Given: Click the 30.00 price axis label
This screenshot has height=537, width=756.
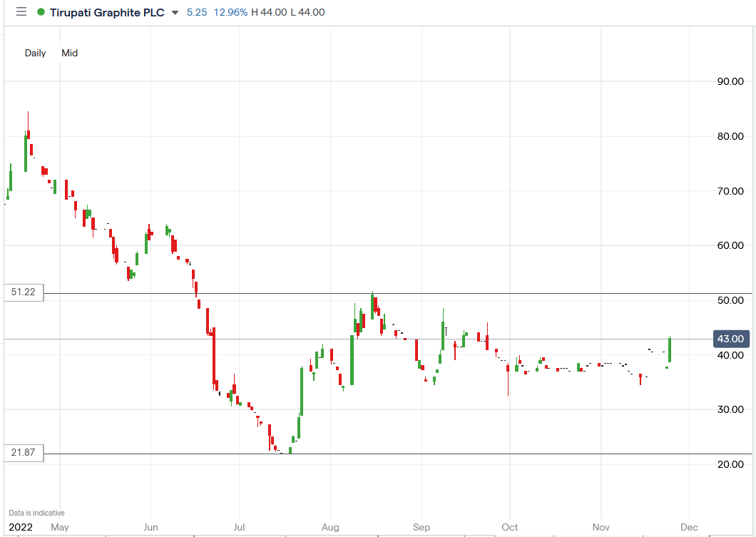Looking at the screenshot, I should pyautogui.click(x=730, y=409).
